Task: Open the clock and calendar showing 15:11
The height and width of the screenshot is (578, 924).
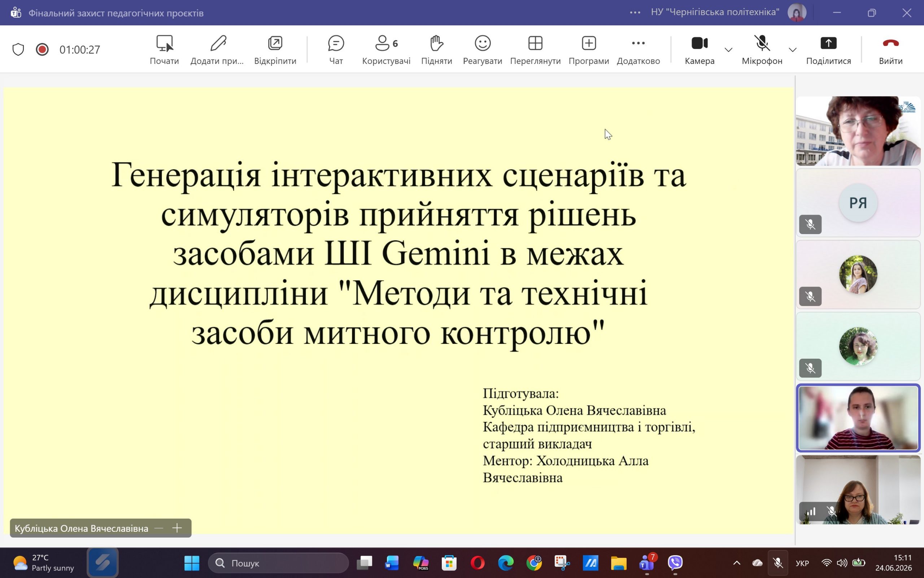Action: (x=893, y=563)
